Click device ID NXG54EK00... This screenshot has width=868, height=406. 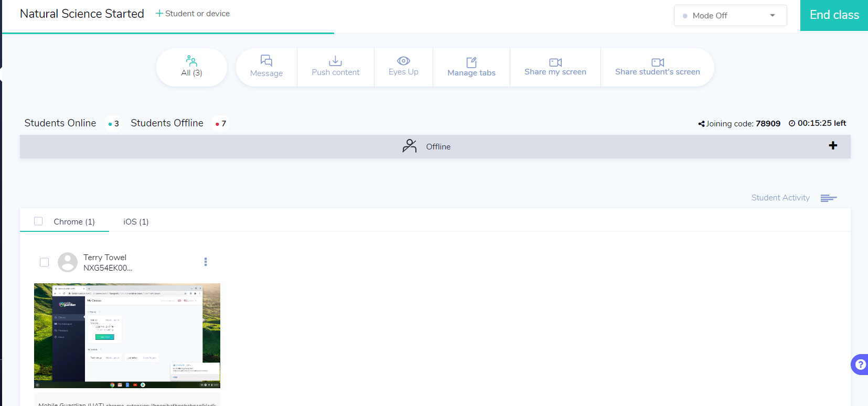click(108, 268)
